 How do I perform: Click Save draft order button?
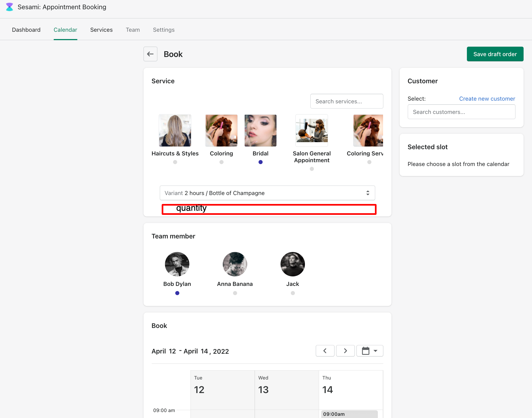pyautogui.click(x=495, y=54)
